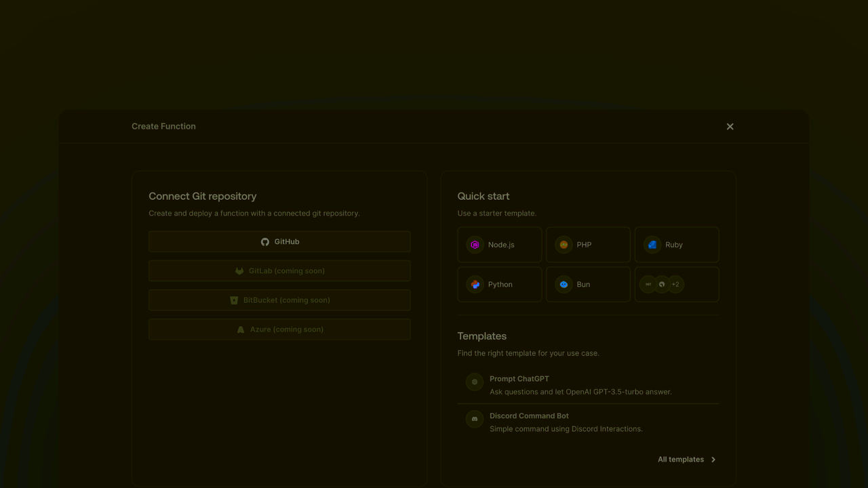Expand templates via the chevron next to All templates
Screen dimensions: 868x488
713,459
